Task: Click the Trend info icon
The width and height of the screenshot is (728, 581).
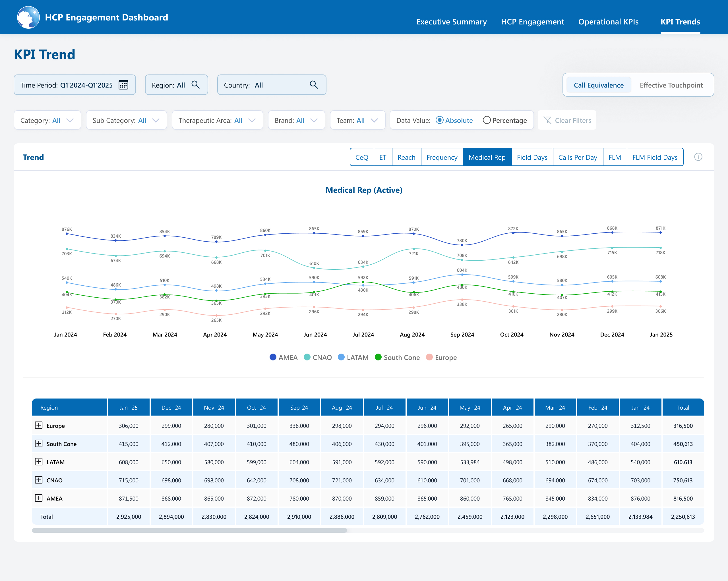Action: [698, 157]
